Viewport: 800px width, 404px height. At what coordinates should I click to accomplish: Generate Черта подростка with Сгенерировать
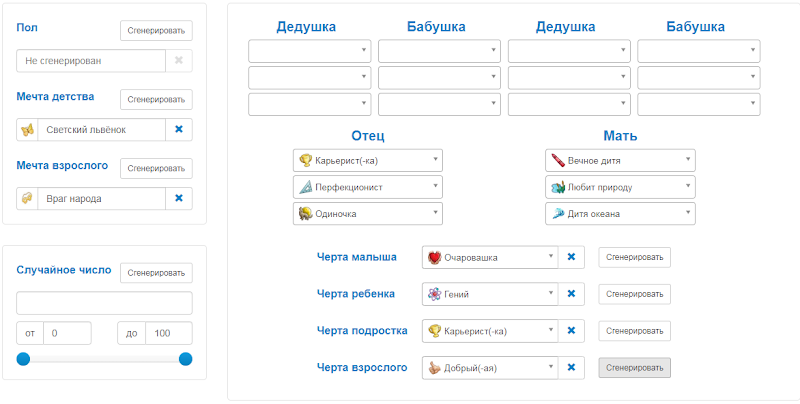coord(635,331)
